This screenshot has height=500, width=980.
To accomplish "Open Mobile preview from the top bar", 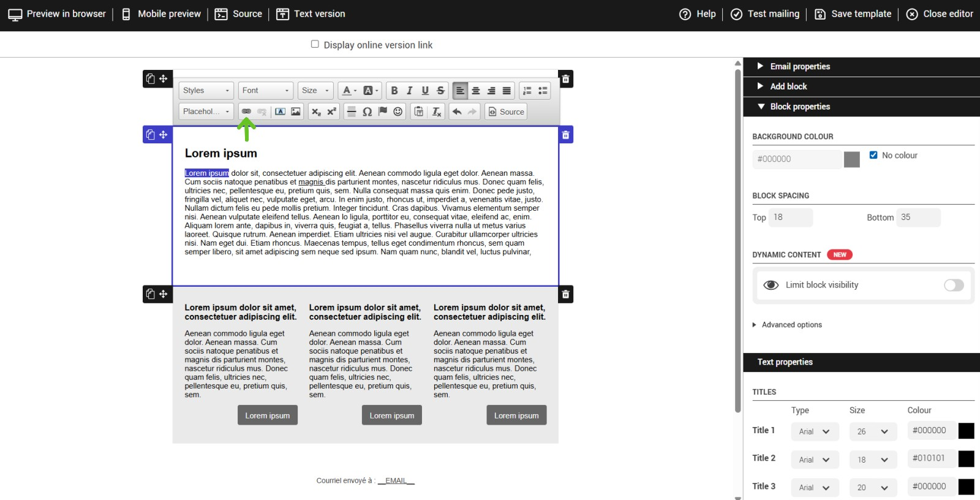I will coord(161,14).
